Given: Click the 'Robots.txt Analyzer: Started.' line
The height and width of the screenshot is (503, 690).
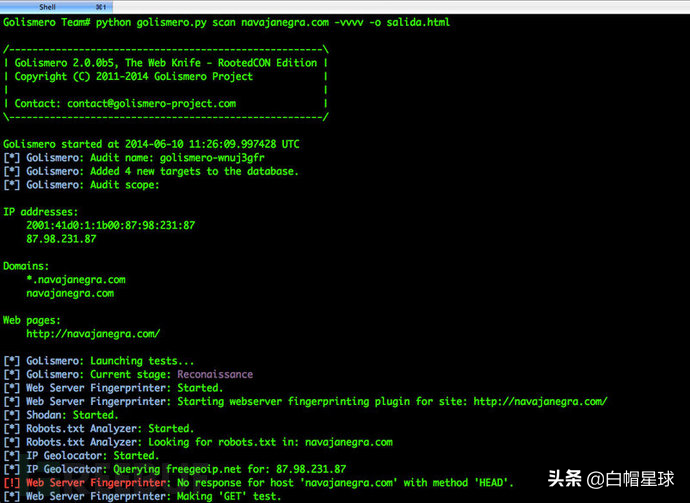Looking at the screenshot, I should pyautogui.click(x=99, y=429).
